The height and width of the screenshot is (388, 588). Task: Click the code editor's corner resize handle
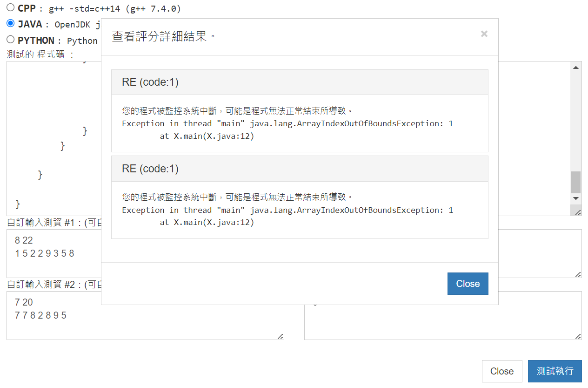[578, 212]
